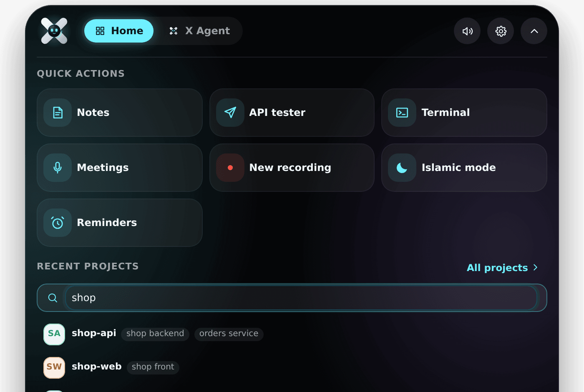Open the X Agent tab
Screen dimensions: 584x392
[199, 31]
